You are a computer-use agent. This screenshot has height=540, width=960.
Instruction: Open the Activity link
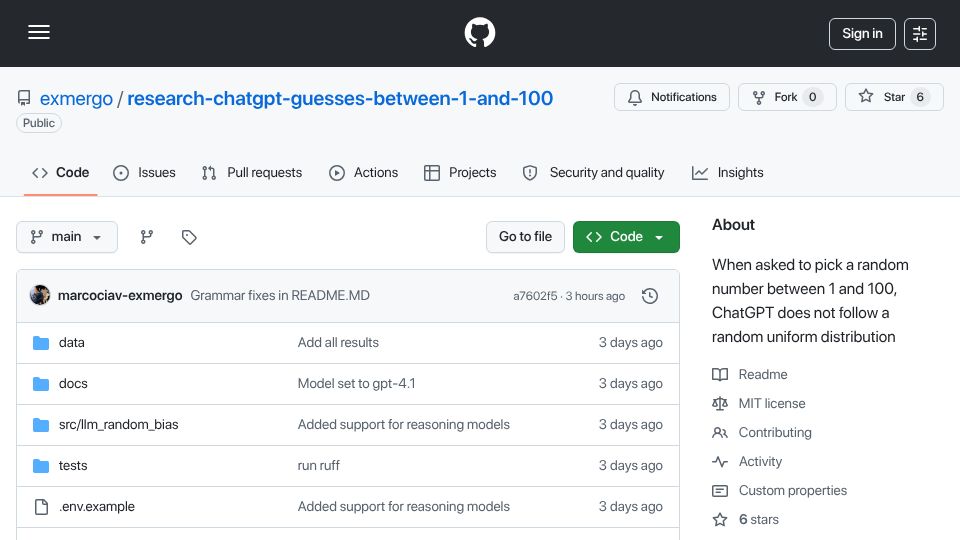point(747,462)
